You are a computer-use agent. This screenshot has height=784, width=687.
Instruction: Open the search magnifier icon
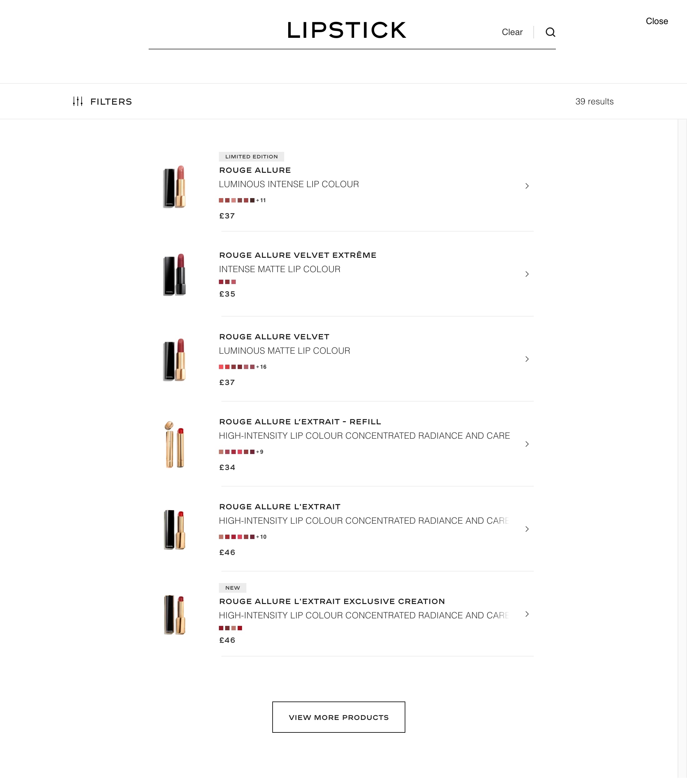tap(551, 32)
